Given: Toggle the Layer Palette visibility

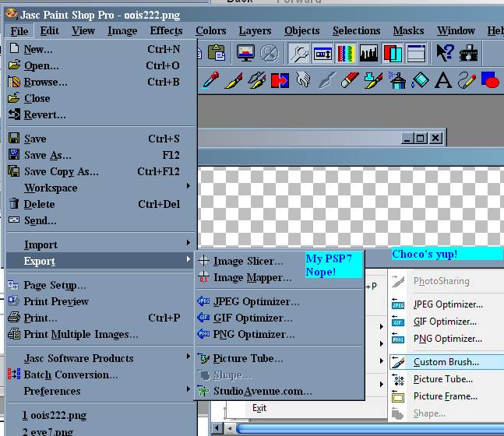Looking at the screenshot, I should pyautogui.click(x=393, y=53).
